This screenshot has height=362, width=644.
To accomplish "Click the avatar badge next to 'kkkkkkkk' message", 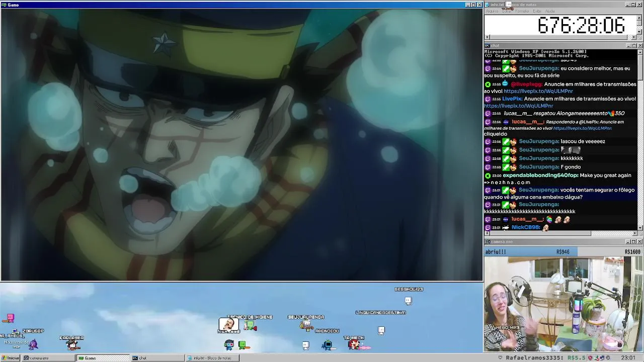I will [x=513, y=158].
